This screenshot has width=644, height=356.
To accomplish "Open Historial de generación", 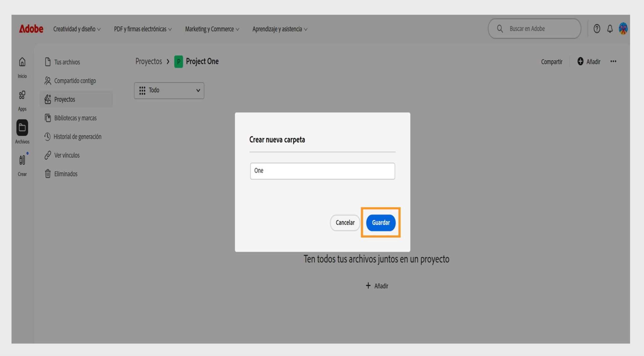I will (x=78, y=137).
